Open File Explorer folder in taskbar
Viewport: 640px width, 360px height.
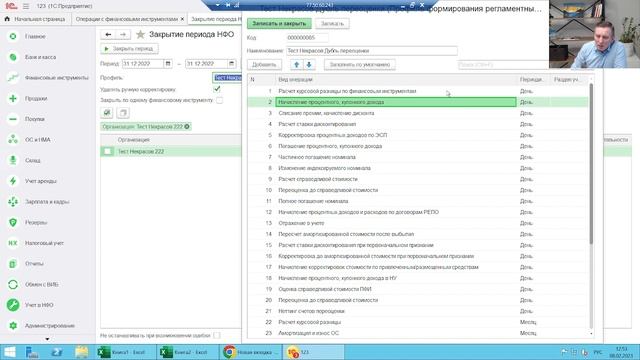click(82, 352)
